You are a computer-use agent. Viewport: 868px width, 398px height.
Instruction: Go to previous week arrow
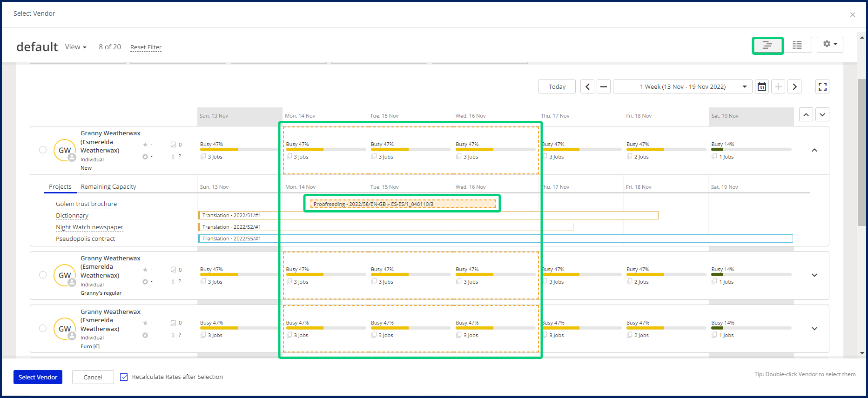pyautogui.click(x=587, y=86)
